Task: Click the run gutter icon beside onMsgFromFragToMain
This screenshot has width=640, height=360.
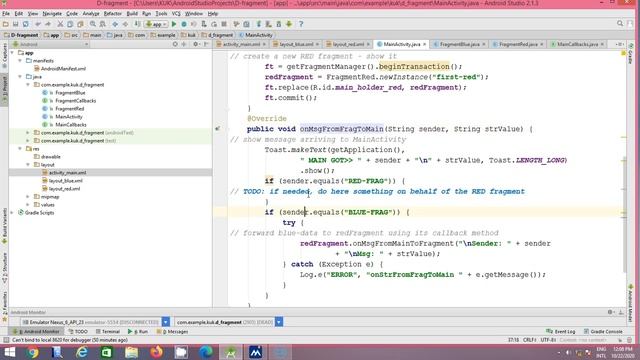Action: (218, 129)
